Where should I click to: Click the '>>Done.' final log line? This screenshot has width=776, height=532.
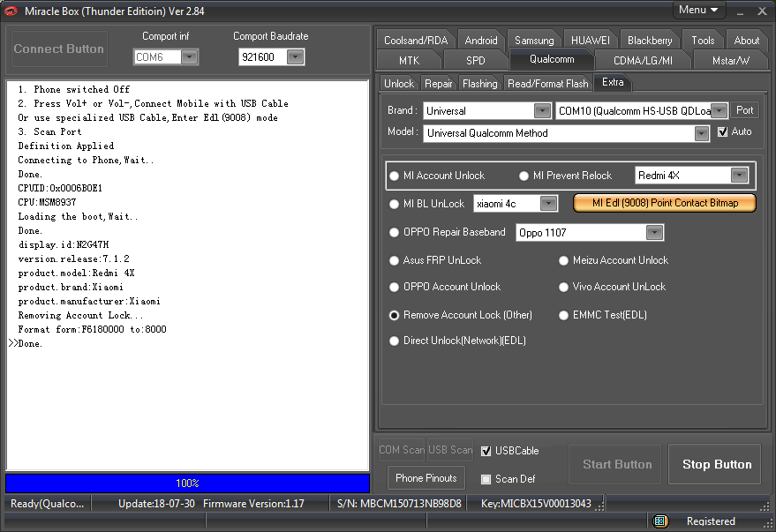26,343
